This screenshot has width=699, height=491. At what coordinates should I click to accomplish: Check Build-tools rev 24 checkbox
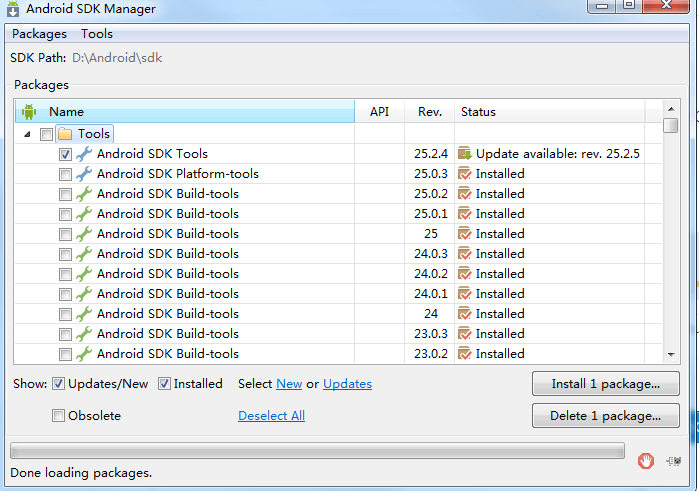65,315
